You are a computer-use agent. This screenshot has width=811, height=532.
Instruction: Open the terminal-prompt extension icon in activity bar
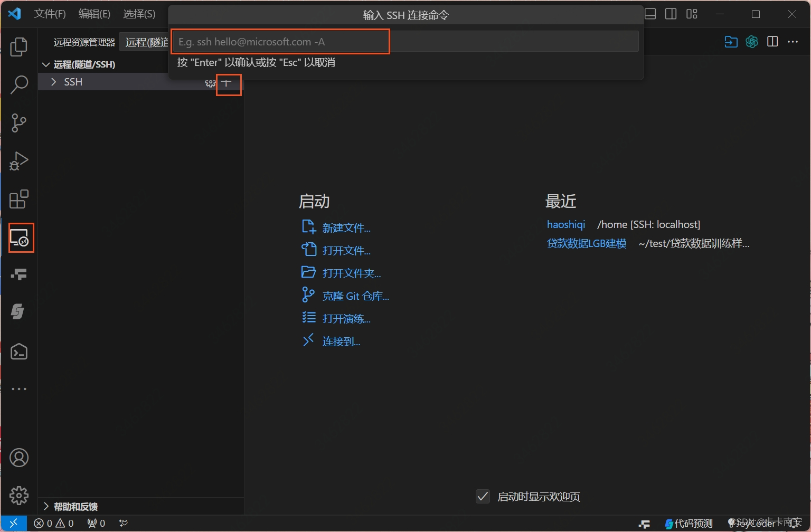19,351
